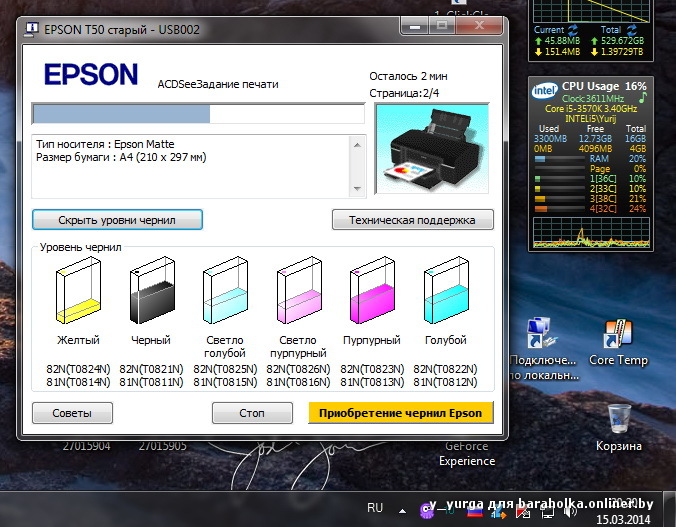Click the network traffic graph in gadget

click(591, 11)
